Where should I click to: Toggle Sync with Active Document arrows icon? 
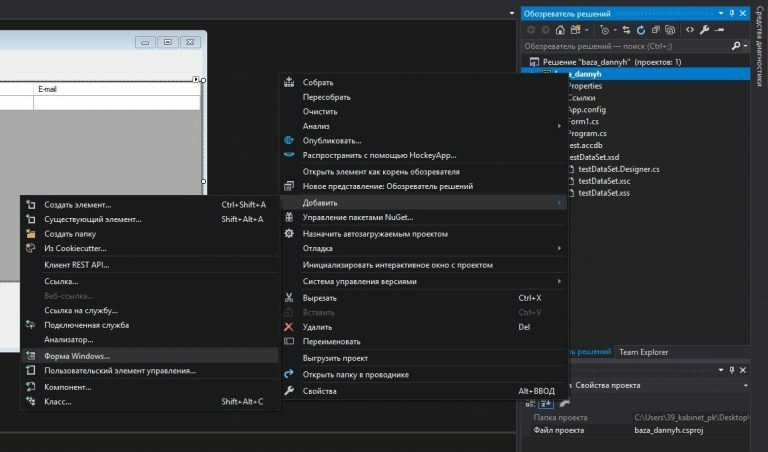click(626, 30)
